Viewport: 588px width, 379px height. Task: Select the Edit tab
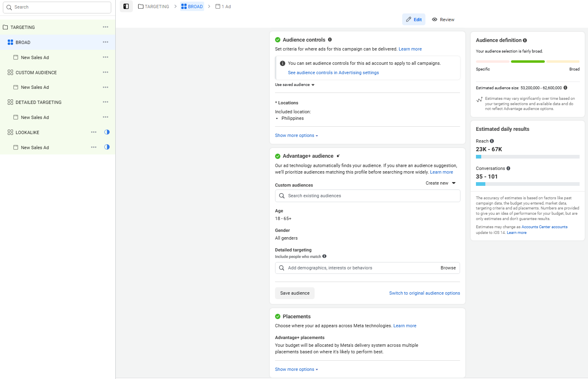pos(414,20)
